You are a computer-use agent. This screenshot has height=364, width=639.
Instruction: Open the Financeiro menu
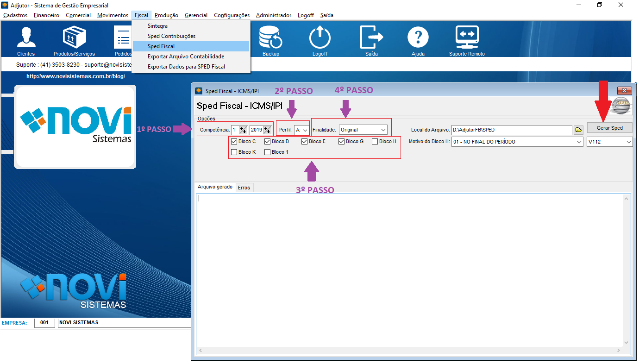click(x=46, y=15)
